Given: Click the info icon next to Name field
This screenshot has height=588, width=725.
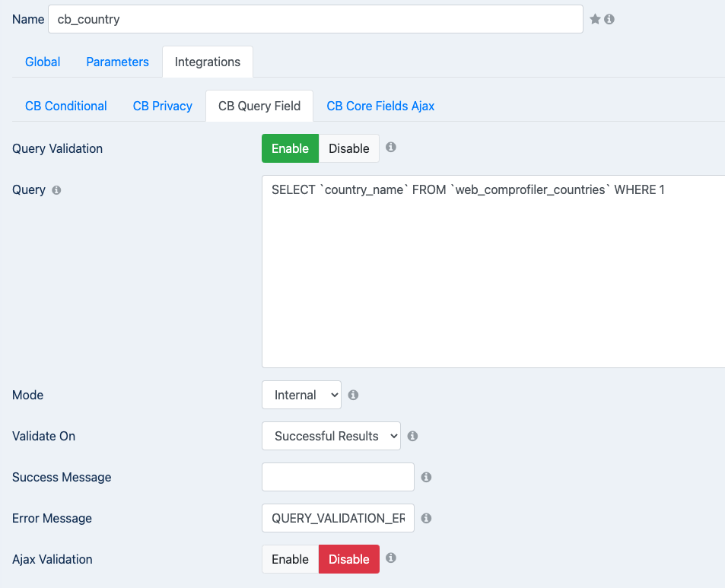Looking at the screenshot, I should (x=609, y=19).
